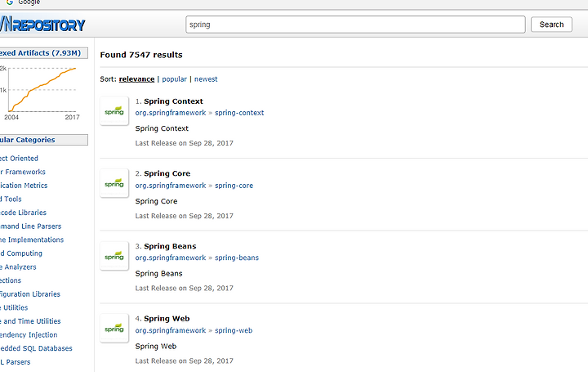Open the Dependency Injection category
The image size is (588, 372).
(x=29, y=335)
